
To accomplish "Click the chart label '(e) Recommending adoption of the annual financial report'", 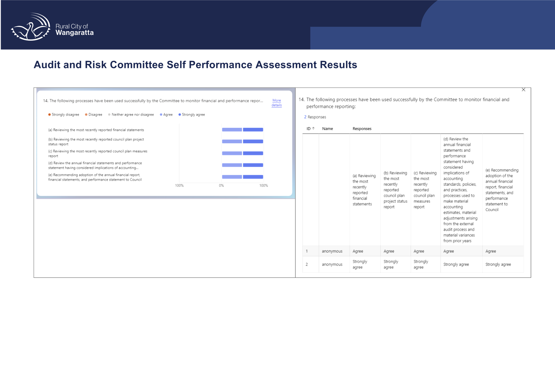I will (95, 177).
